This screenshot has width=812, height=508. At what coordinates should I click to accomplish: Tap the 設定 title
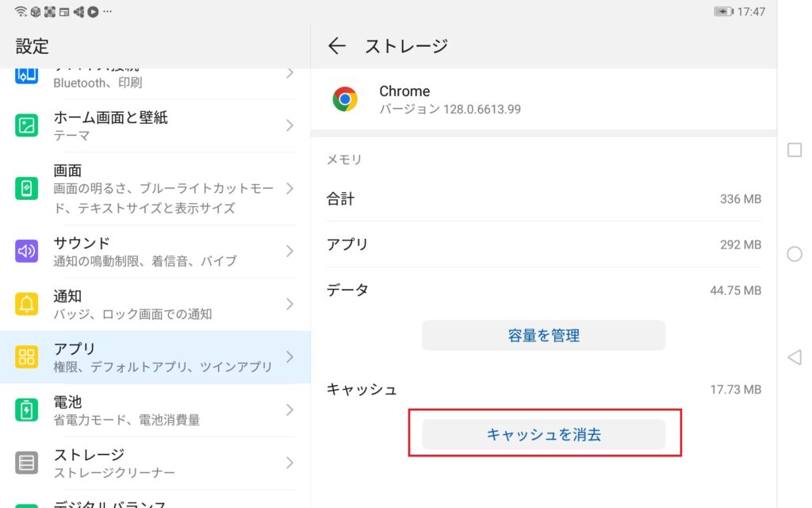tap(32, 46)
